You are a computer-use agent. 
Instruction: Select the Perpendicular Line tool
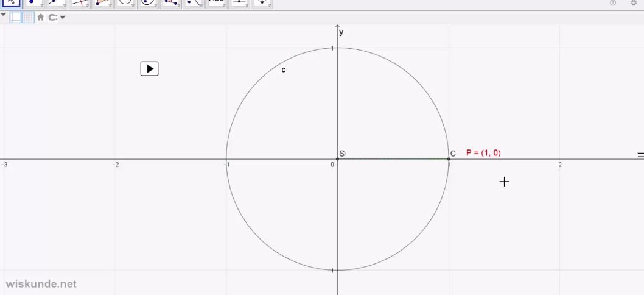point(80,3)
